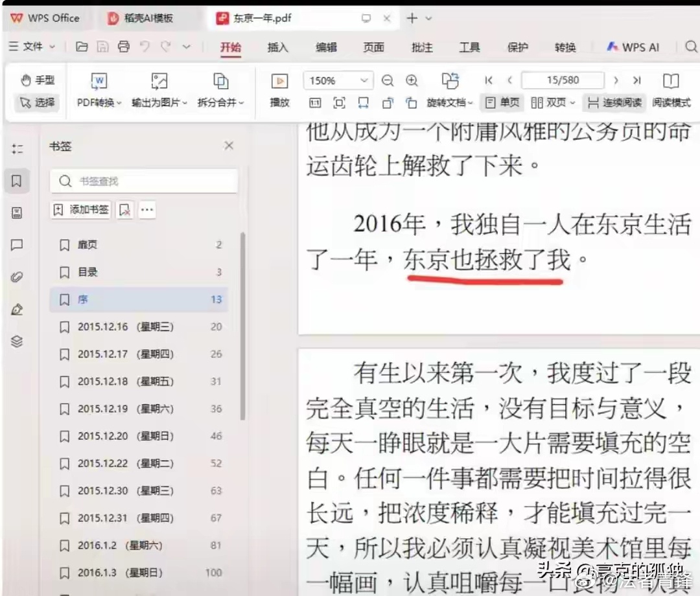The height and width of the screenshot is (596, 700).
Task: Toggle 连续阅读 continuous reading
Action: click(x=614, y=102)
